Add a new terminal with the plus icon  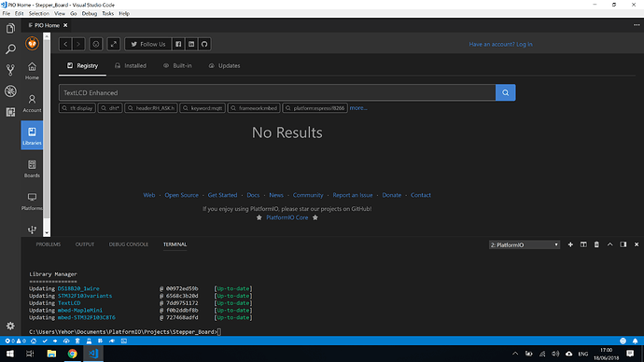point(570,244)
